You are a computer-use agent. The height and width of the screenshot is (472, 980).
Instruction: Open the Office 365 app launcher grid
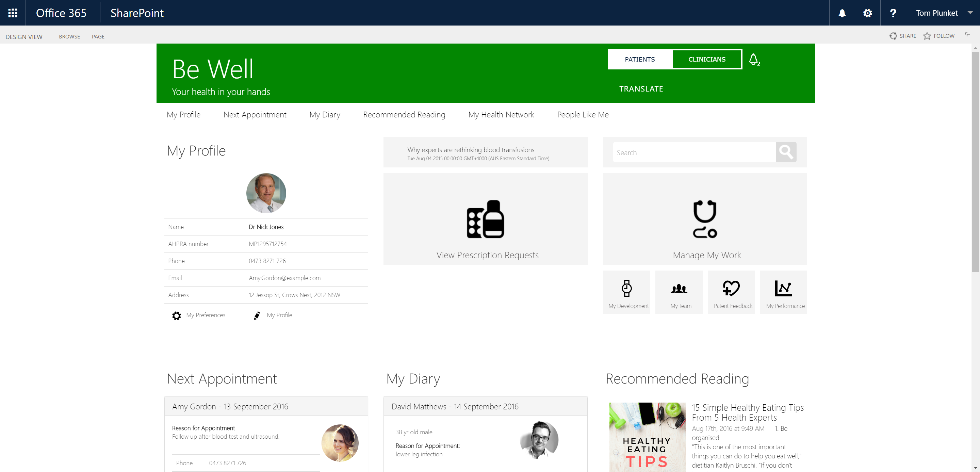click(x=12, y=13)
